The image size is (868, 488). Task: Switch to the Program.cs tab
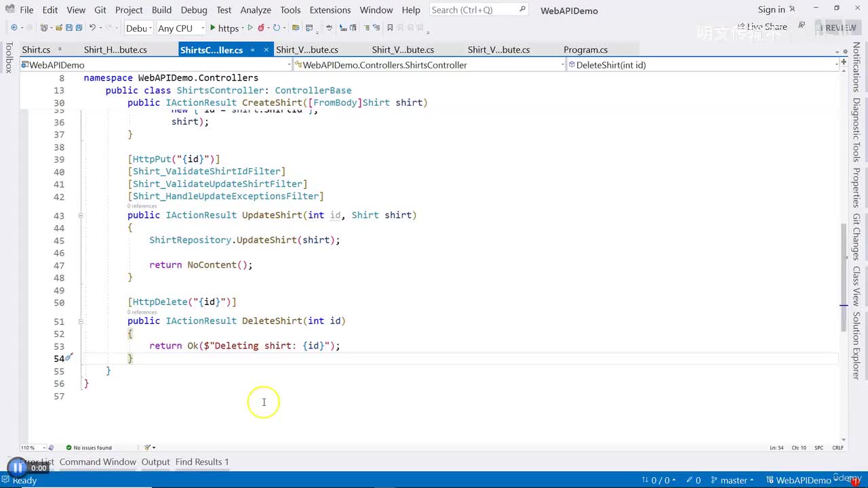585,49
